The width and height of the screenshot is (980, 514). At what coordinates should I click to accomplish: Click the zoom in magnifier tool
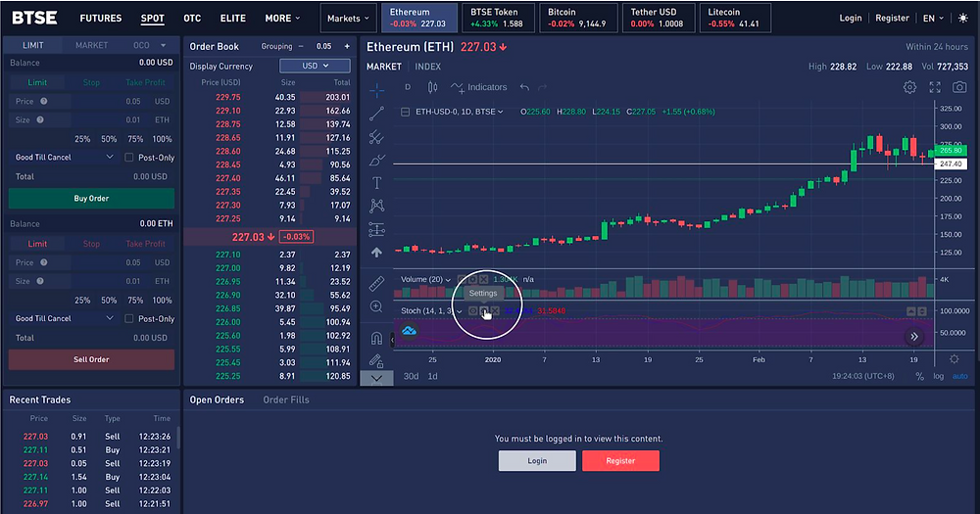coord(376,306)
